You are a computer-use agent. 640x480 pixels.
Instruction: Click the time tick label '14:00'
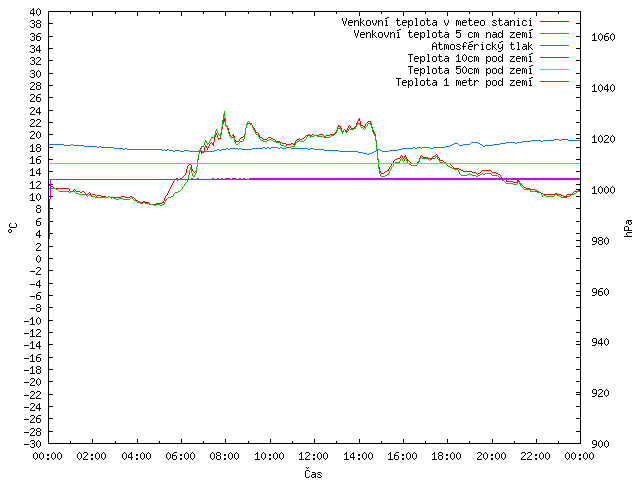tap(358, 456)
